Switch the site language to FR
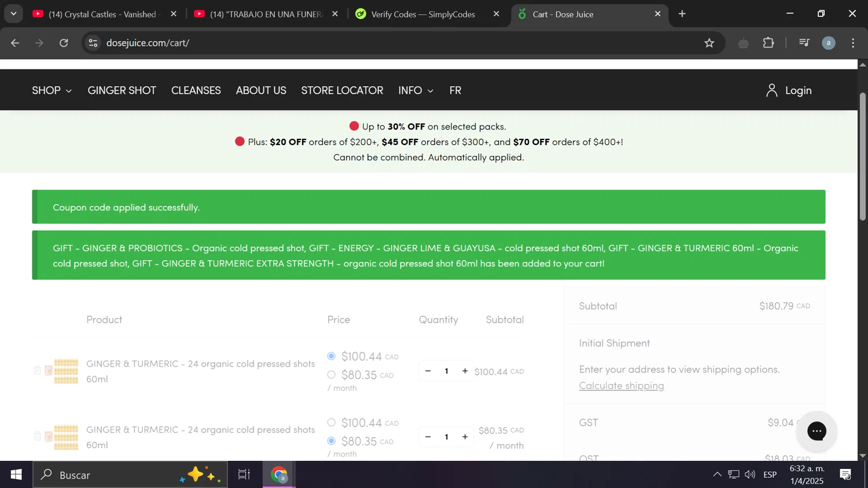The height and width of the screenshot is (488, 868). [455, 90]
